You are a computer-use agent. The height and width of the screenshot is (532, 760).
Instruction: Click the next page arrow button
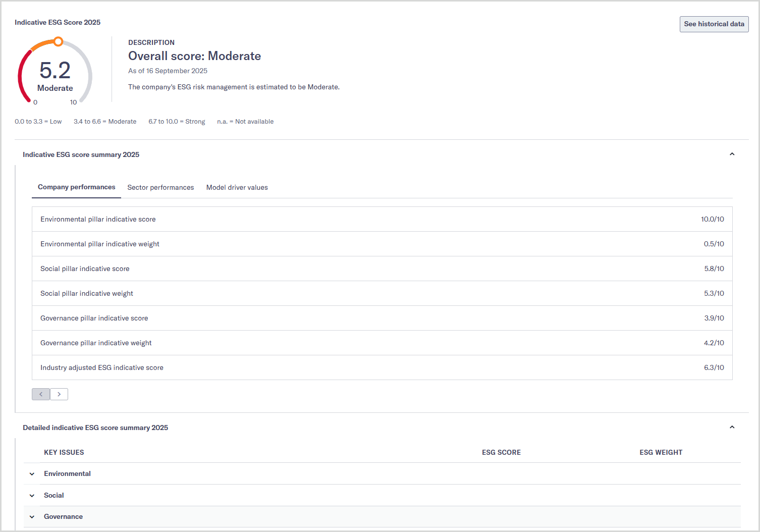click(59, 394)
